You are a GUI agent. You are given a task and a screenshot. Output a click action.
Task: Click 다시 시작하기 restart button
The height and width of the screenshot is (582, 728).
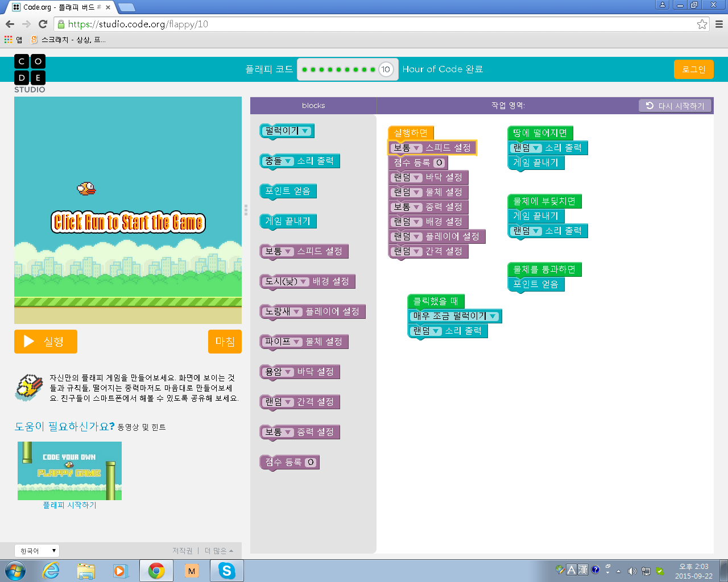[675, 106]
